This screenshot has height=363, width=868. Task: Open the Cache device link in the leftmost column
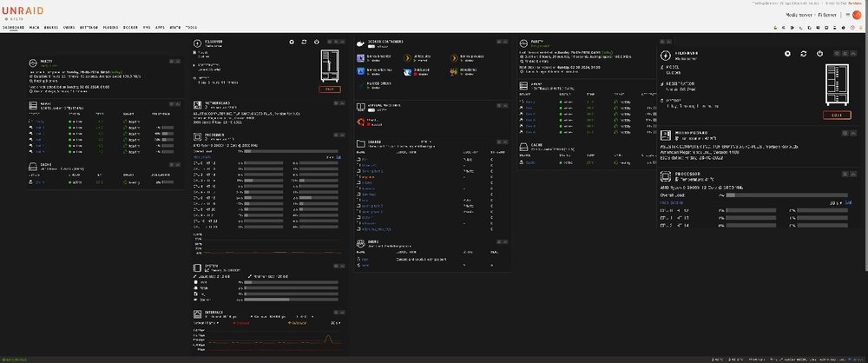coord(40,181)
